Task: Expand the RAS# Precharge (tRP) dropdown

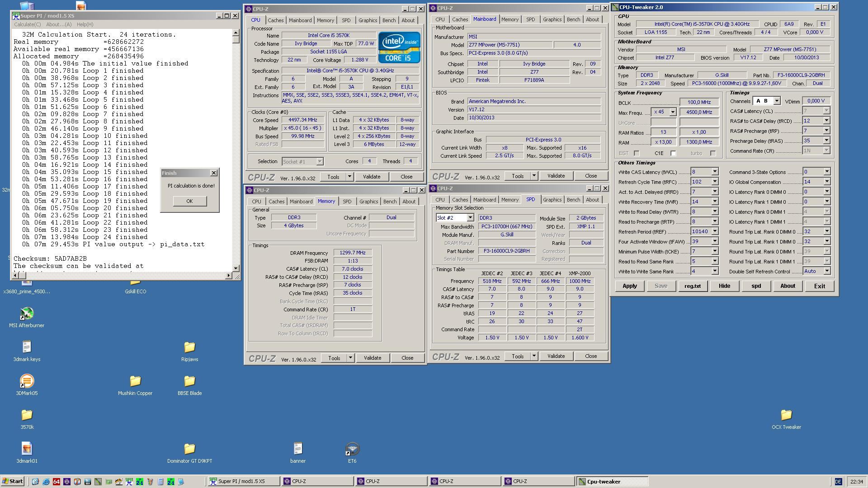Action: pyautogui.click(x=826, y=131)
